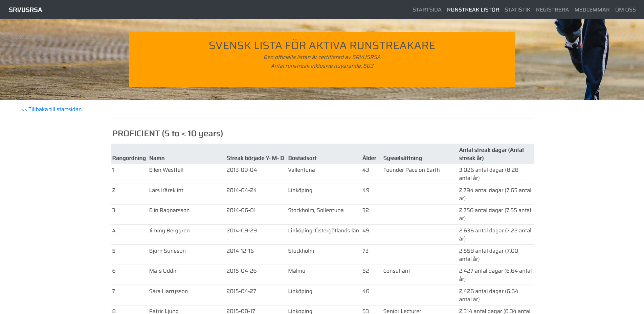Open MEDLEMMAR in the navigation bar
This screenshot has width=644, height=314.
592,10
